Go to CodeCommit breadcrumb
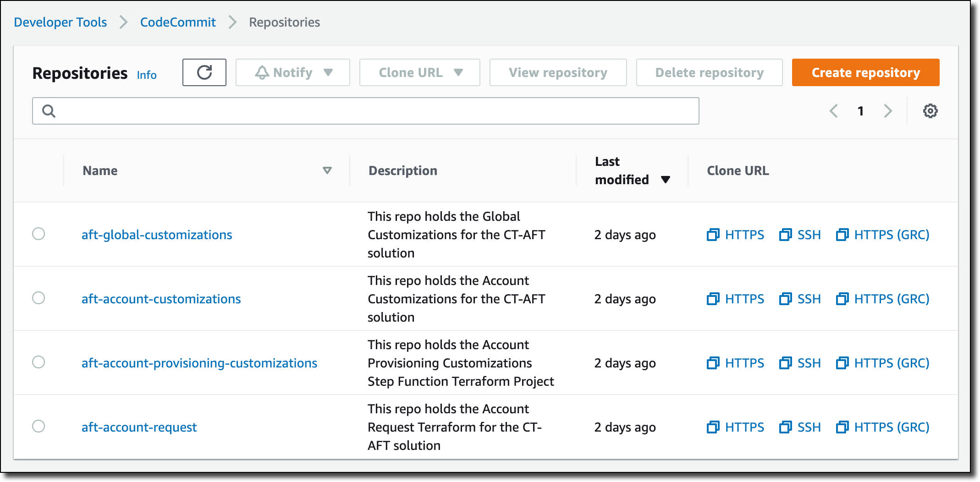 [x=178, y=22]
